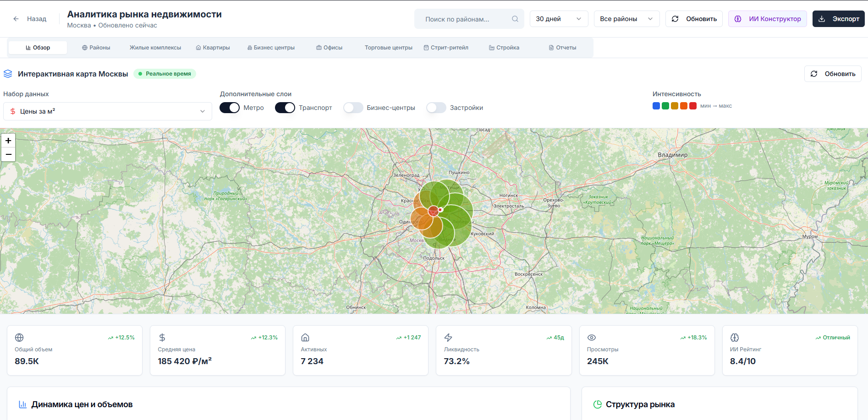Viewport: 868px width, 420px height.
Task: Click the Экспорт button
Action: [x=839, y=19]
